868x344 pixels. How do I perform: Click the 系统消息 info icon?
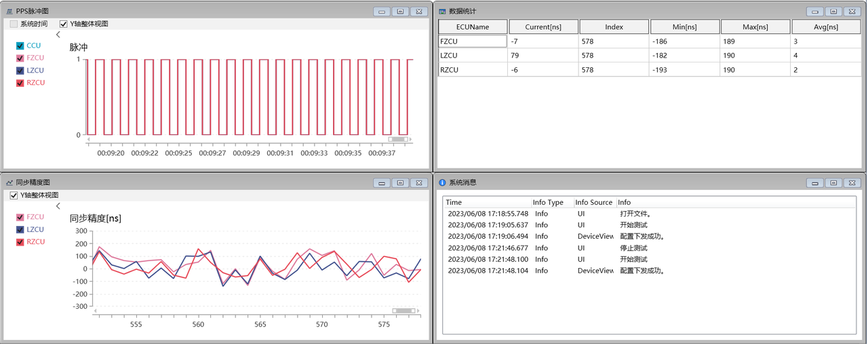[442, 183]
